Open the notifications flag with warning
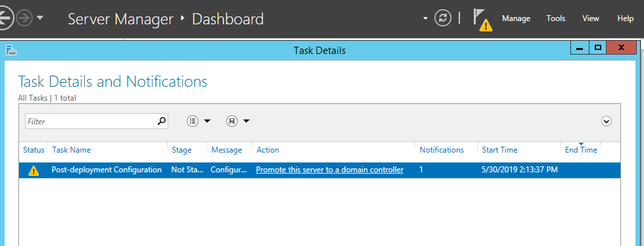 pyautogui.click(x=482, y=20)
